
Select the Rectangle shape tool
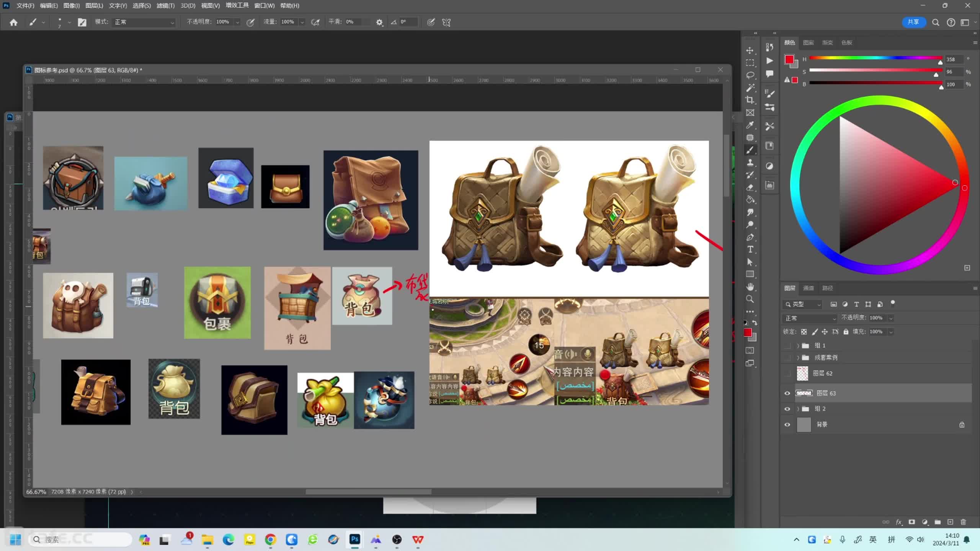pos(750,274)
